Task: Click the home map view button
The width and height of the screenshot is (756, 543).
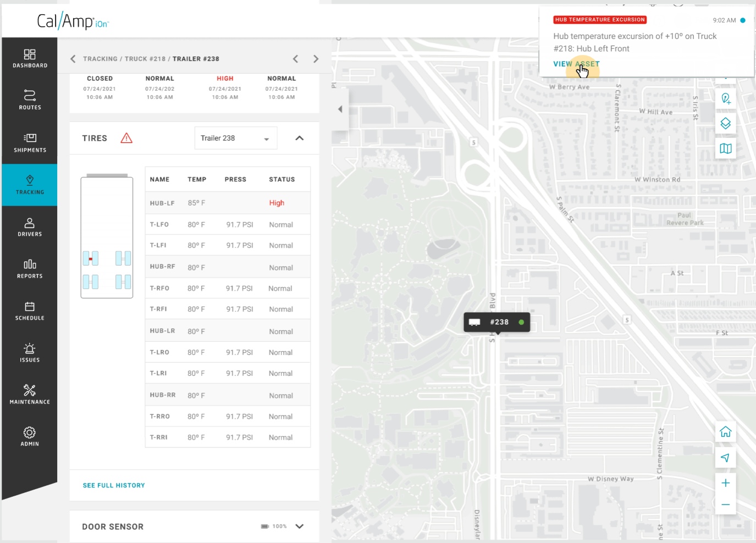Action: pos(725,432)
